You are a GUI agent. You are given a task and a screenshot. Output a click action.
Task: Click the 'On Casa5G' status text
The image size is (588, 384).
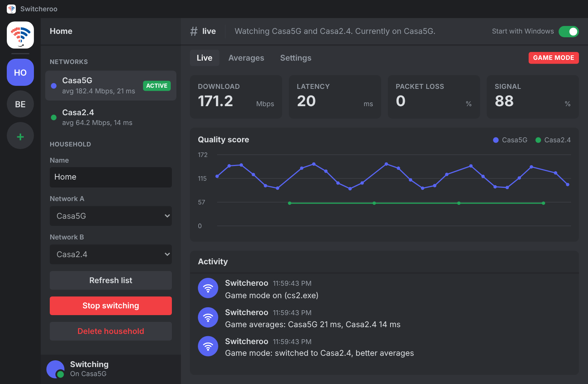tap(88, 374)
